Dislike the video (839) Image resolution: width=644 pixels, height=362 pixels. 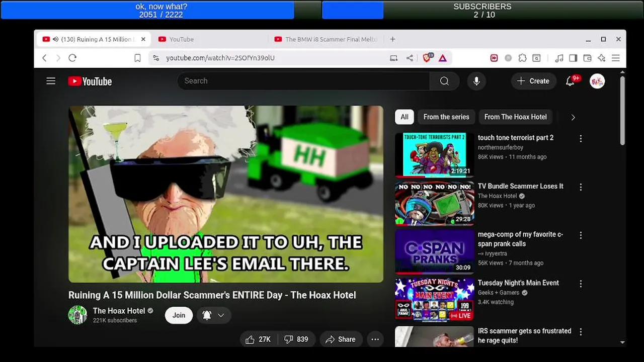[x=296, y=339]
